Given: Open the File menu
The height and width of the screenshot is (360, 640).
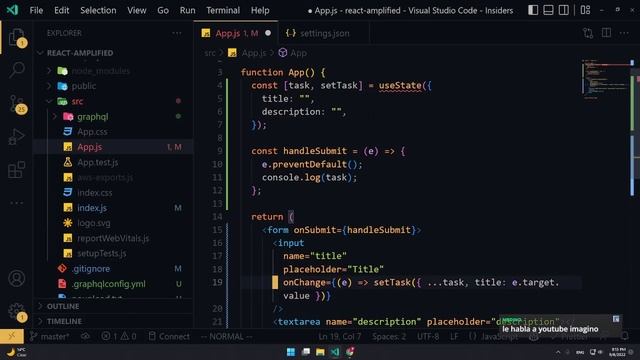Looking at the screenshot, I should coord(36,10).
